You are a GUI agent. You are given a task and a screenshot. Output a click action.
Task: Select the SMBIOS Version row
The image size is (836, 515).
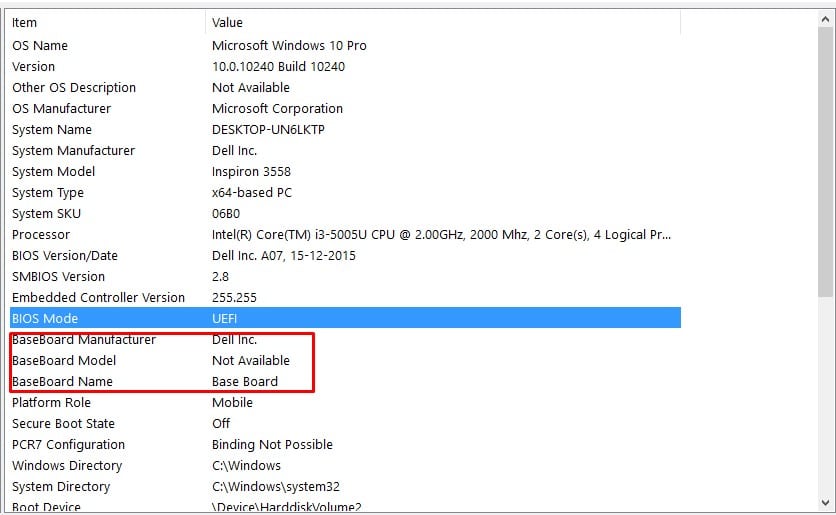pos(345,277)
